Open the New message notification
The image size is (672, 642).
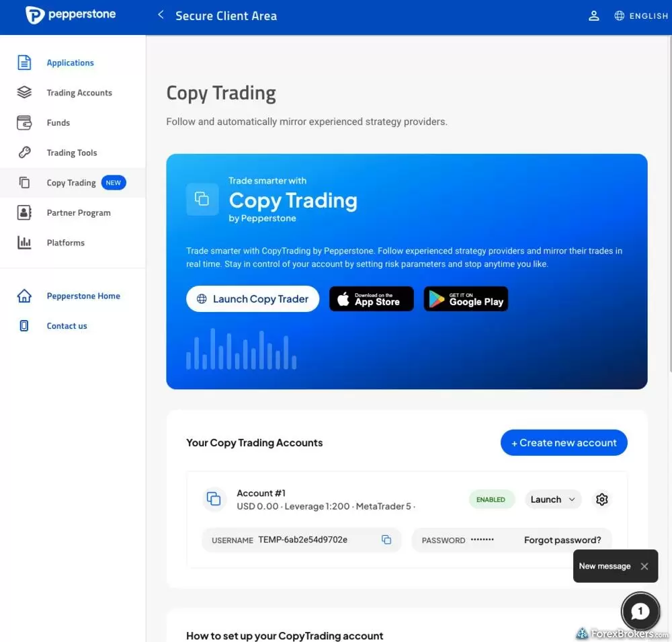click(x=605, y=566)
